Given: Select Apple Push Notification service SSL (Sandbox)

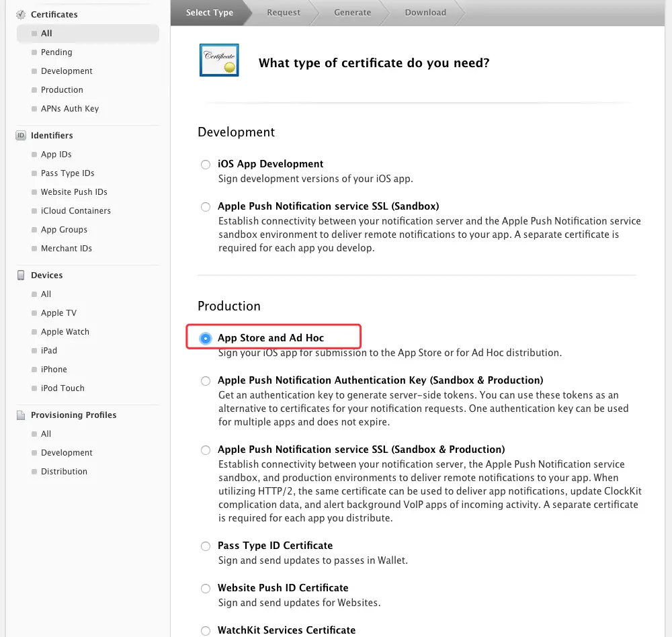Looking at the screenshot, I should pyautogui.click(x=206, y=207).
